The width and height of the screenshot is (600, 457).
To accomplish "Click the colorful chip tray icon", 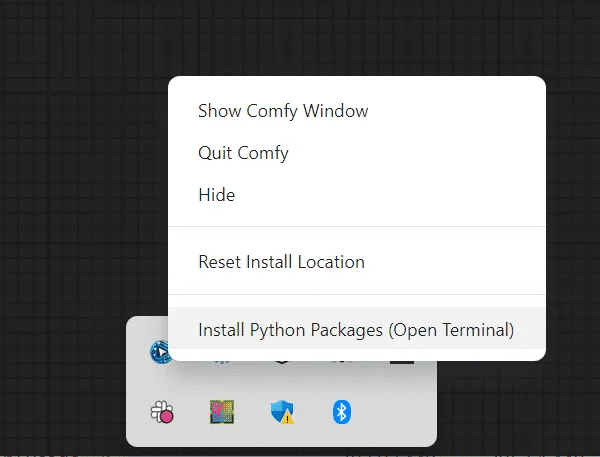I will coord(222,412).
